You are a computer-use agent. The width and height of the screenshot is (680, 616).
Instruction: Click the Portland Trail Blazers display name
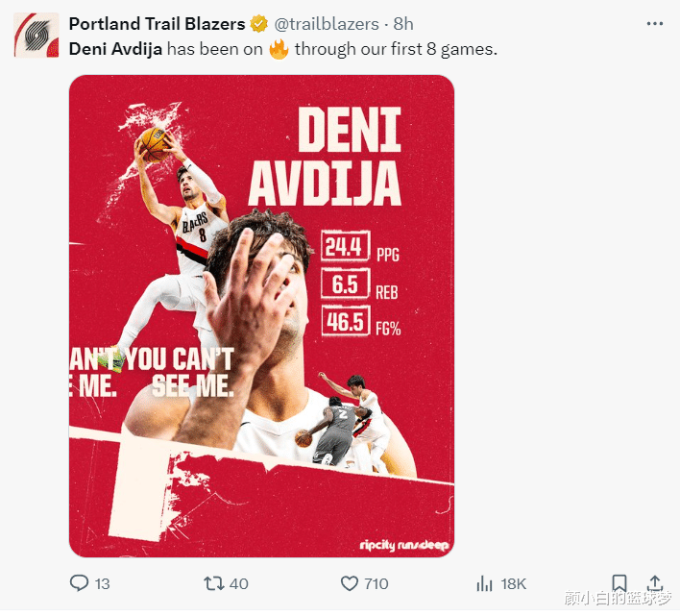pyautogui.click(x=158, y=23)
